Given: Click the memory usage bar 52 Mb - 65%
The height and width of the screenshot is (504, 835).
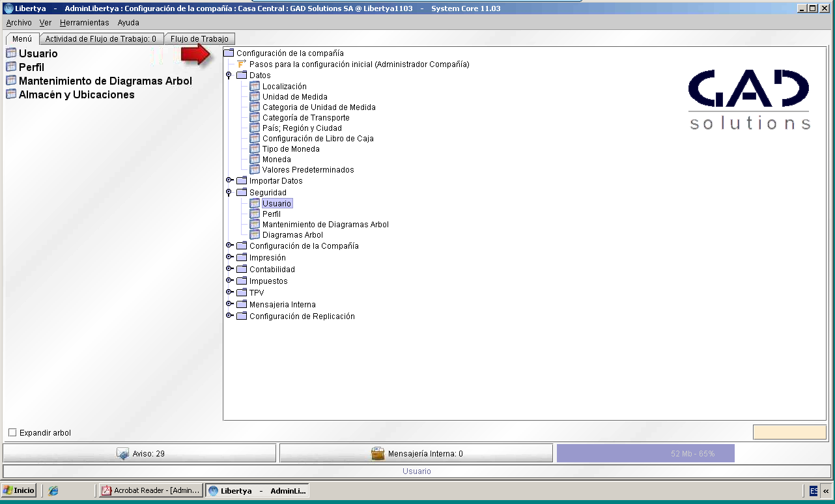Looking at the screenshot, I should pos(645,453).
